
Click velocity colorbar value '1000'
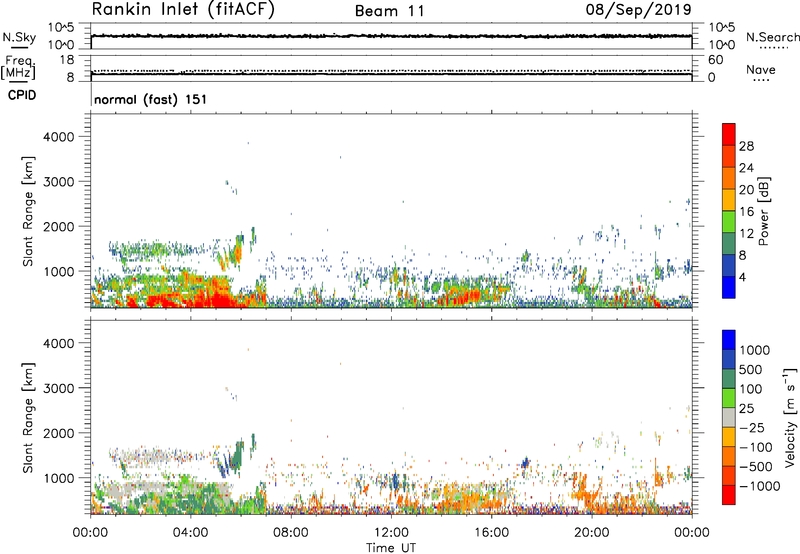click(754, 350)
